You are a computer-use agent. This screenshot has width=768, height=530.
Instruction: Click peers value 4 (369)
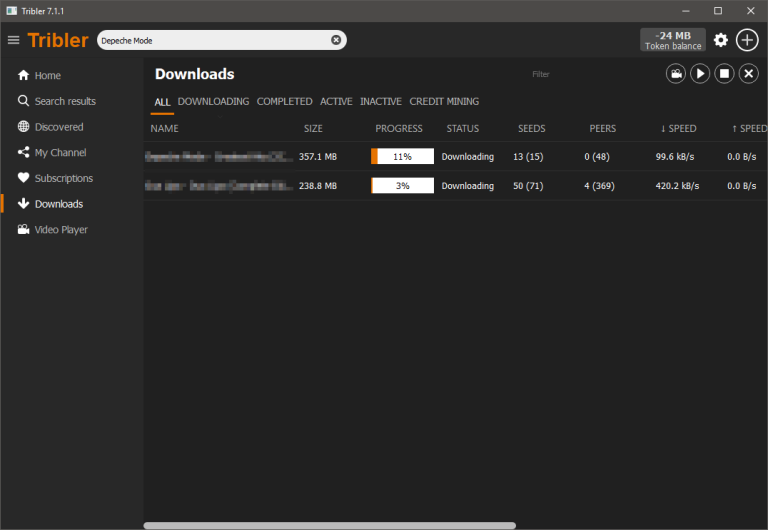click(x=599, y=186)
